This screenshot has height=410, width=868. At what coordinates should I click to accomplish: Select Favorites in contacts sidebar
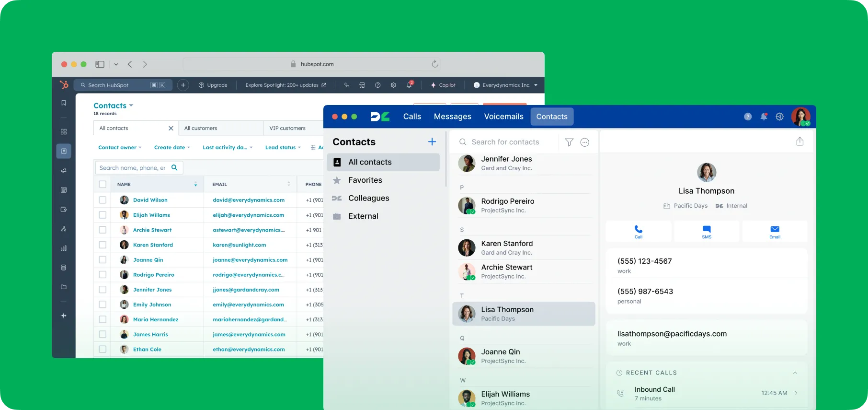click(x=365, y=180)
